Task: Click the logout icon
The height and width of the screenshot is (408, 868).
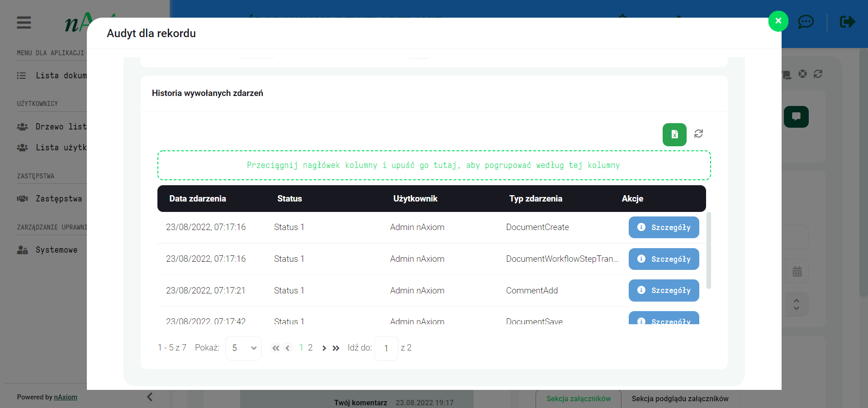Action: tap(847, 22)
